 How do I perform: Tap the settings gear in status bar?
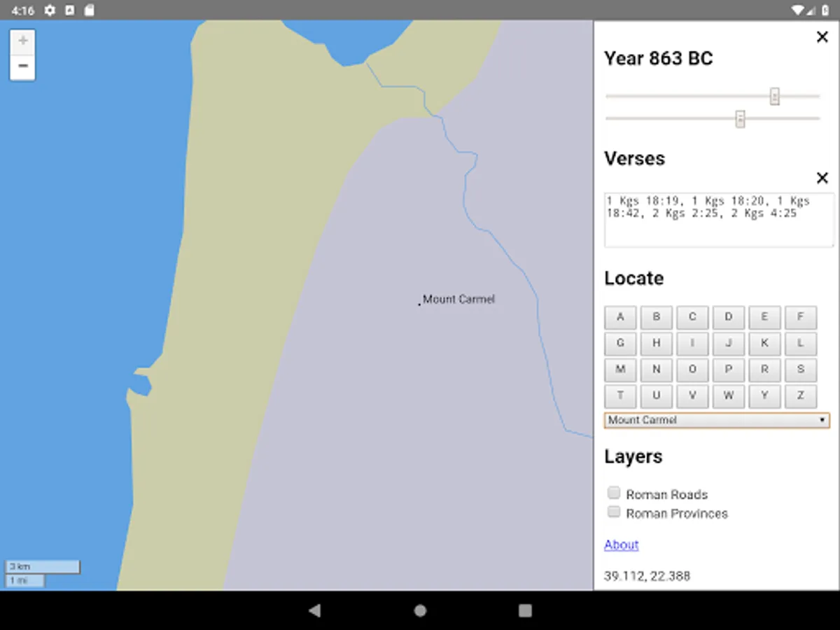click(50, 10)
